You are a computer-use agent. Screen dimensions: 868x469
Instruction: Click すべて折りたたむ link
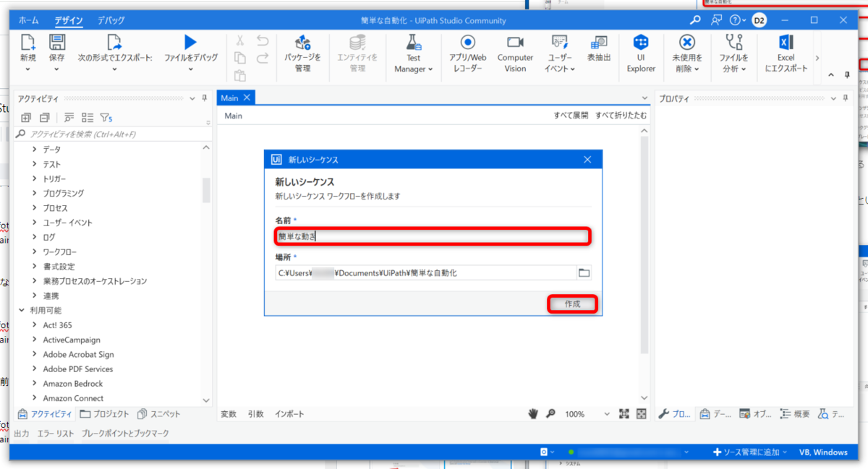[621, 116]
